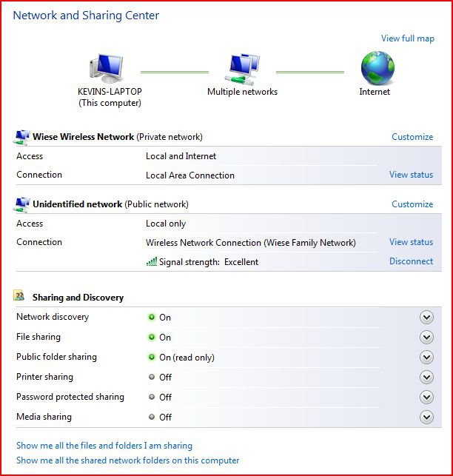Open the View full map link
The width and height of the screenshot is (453, 476).
(x=407, y=38)
